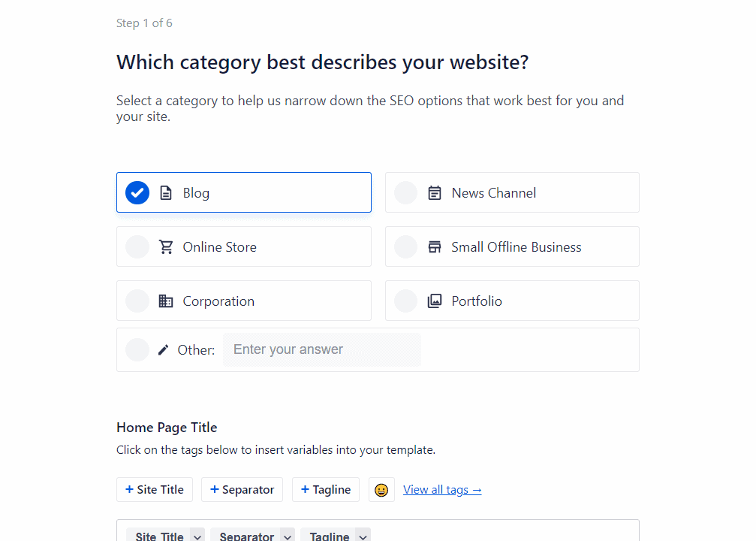Click the Portfolio image icon
This screenshot has height=541, width=756.
[434, 301]
